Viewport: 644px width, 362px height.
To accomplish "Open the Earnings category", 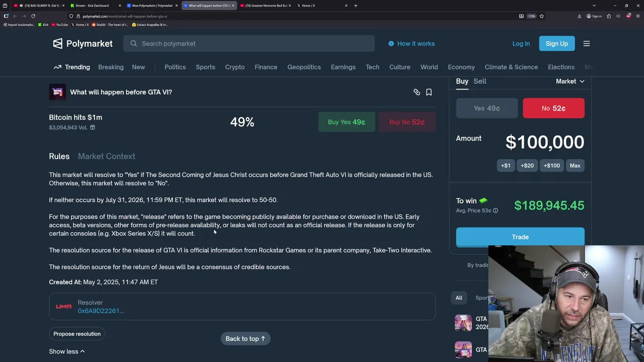I will (x=343, y=67).
